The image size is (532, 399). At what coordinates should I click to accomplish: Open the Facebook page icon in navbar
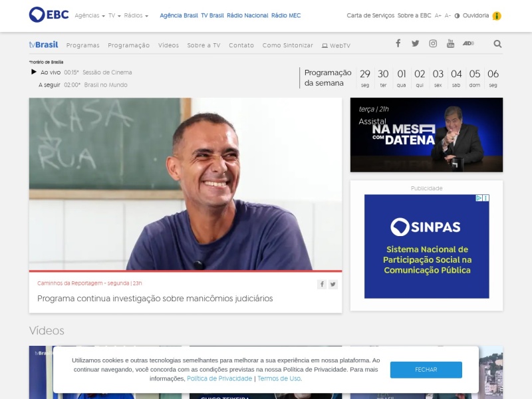tap(398, 43)
